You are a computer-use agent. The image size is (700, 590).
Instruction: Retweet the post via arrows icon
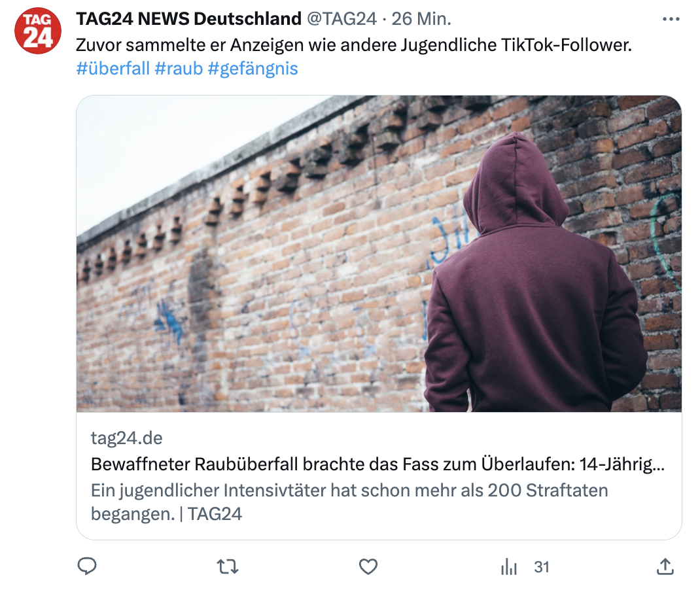pyautogui.click(x=228, y=567)
